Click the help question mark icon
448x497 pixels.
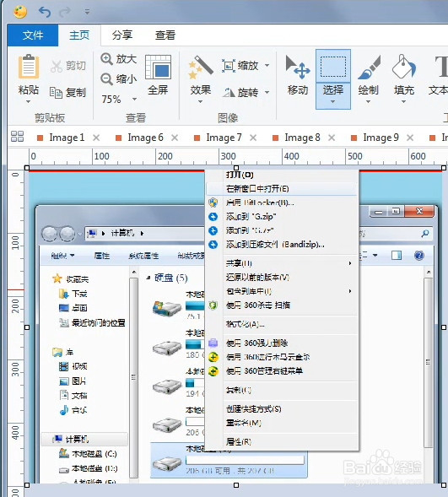pos(418,255)
